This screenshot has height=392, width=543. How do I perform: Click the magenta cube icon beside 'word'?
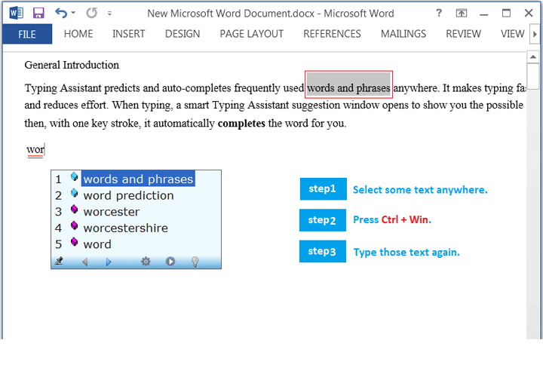74,241
